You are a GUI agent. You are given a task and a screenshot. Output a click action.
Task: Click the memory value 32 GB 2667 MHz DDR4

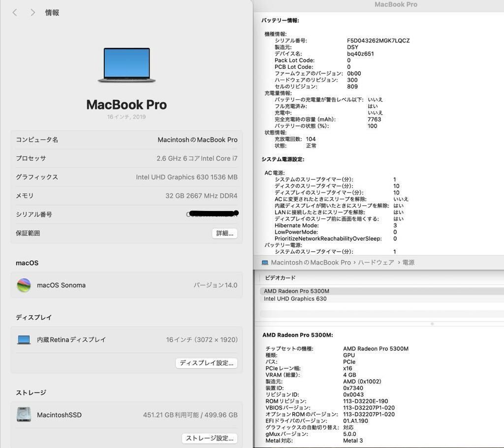coord(201,196)
